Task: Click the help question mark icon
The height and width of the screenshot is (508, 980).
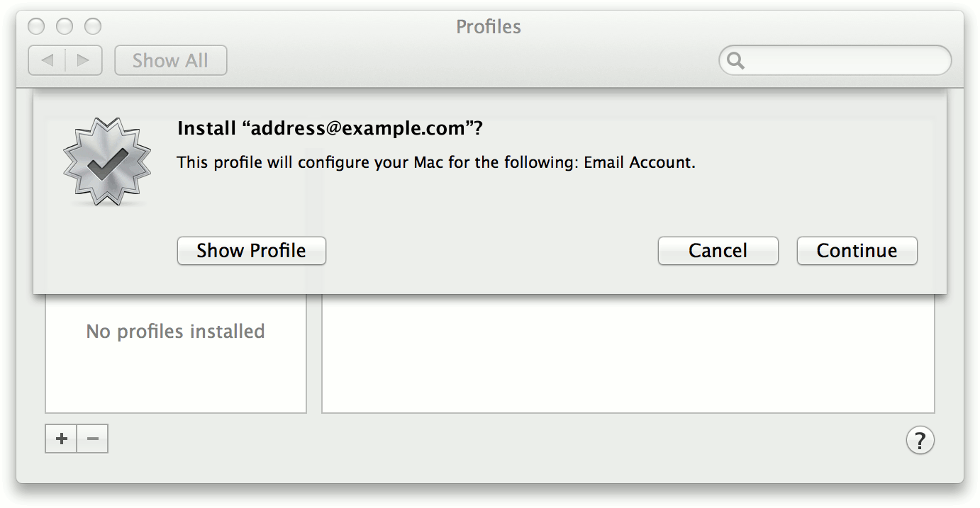Action: tap(920, 440)
